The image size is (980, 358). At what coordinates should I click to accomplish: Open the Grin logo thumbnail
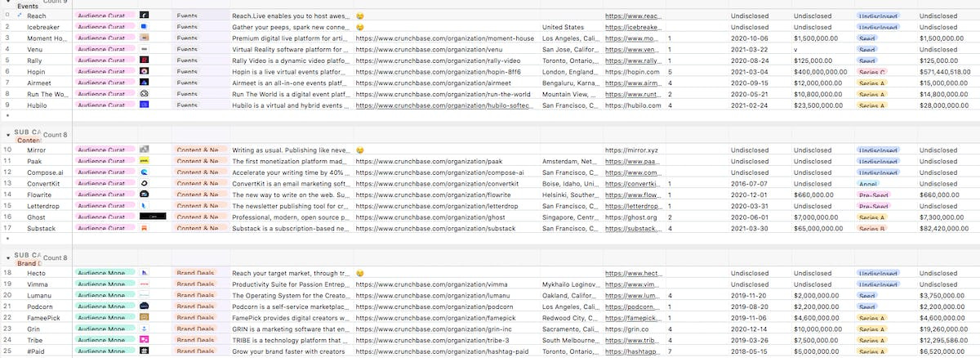[144, 328]
